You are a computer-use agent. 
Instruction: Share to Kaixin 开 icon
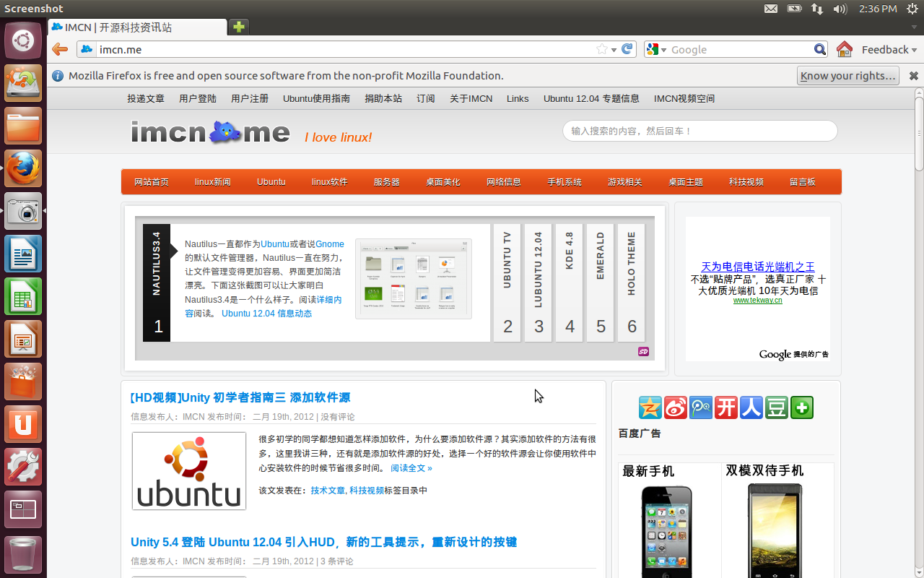click(x=726, y=407)
